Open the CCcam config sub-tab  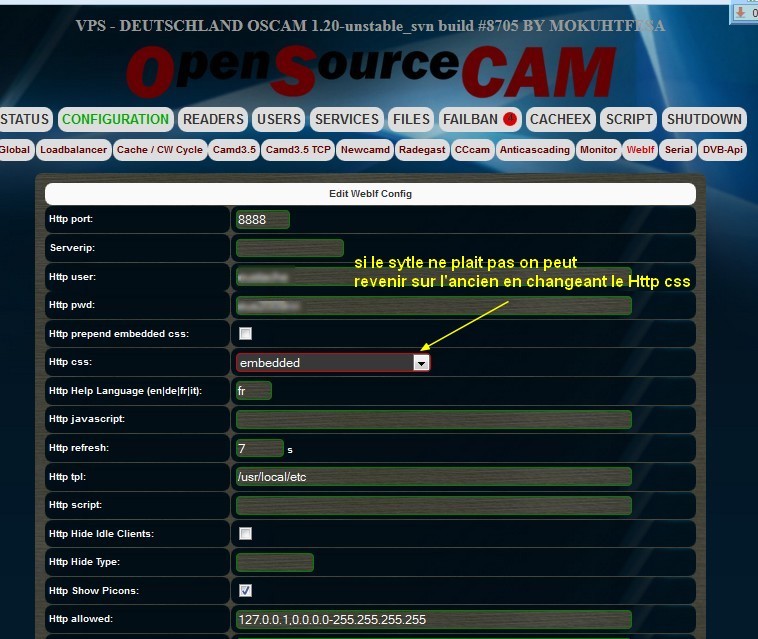point(471,150)
